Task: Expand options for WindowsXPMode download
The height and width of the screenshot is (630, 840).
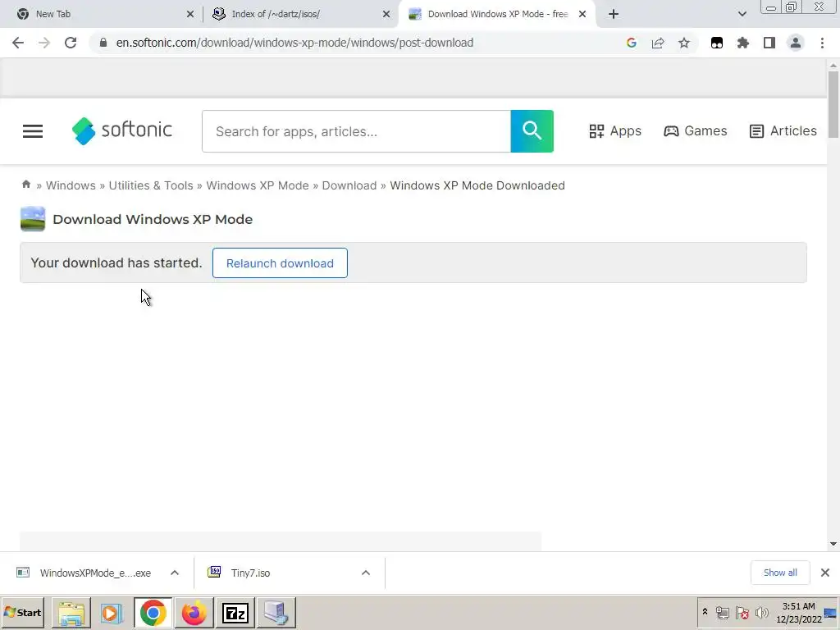Action: (x=175, y=573)
